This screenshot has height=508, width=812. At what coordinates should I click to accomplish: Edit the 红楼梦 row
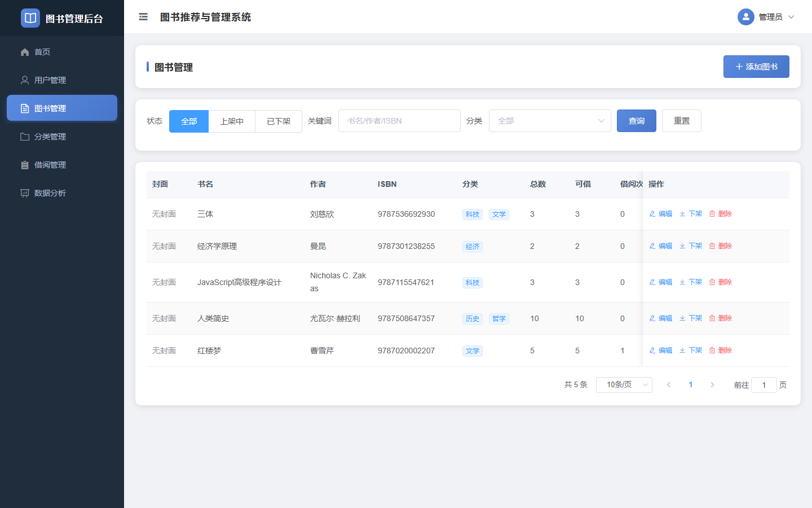(x=661, y=351)
